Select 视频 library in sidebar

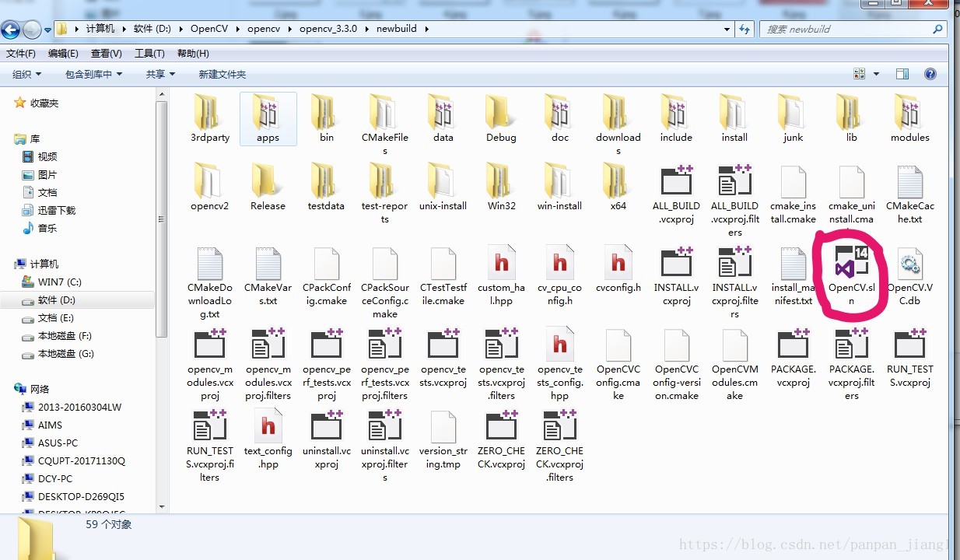click(x=40, y=156)
